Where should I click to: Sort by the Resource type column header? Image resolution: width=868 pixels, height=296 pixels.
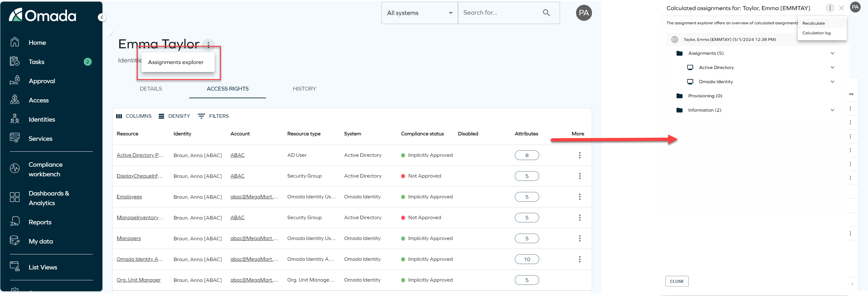(x=304, y=134)
